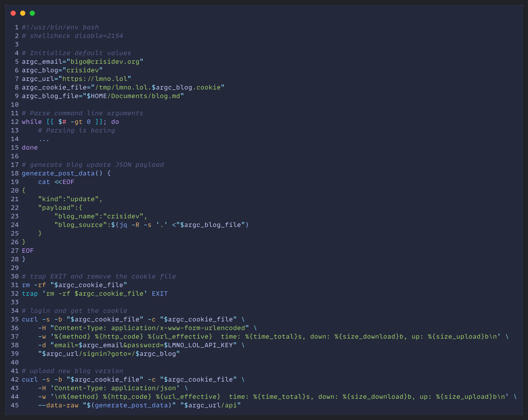The width and height of the screenshot is (528, 420).
Task: Click the --data-raw option on line 45
Action: pos(58,405)
